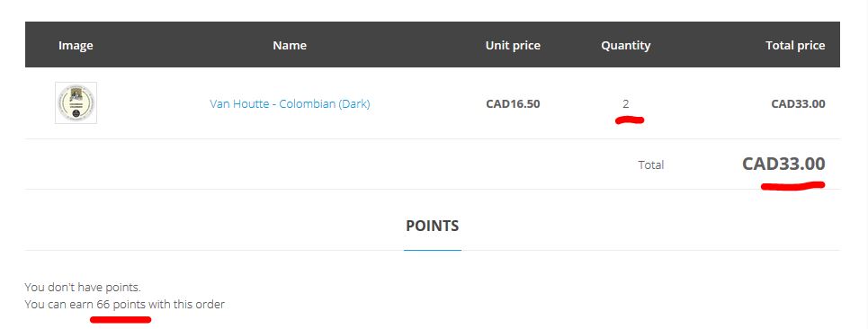Select the Total label under the table
Viewport: 868px width, 329px height.
(x=650, y=164)
